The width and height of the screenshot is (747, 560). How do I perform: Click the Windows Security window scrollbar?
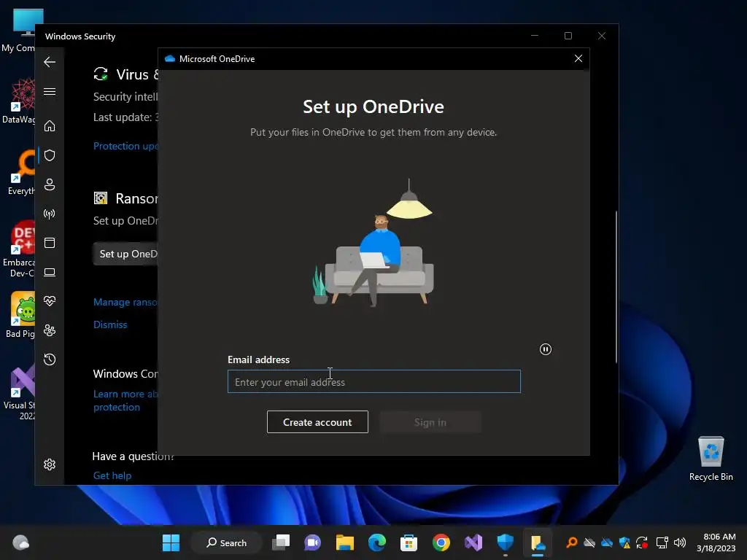(616, 287)
